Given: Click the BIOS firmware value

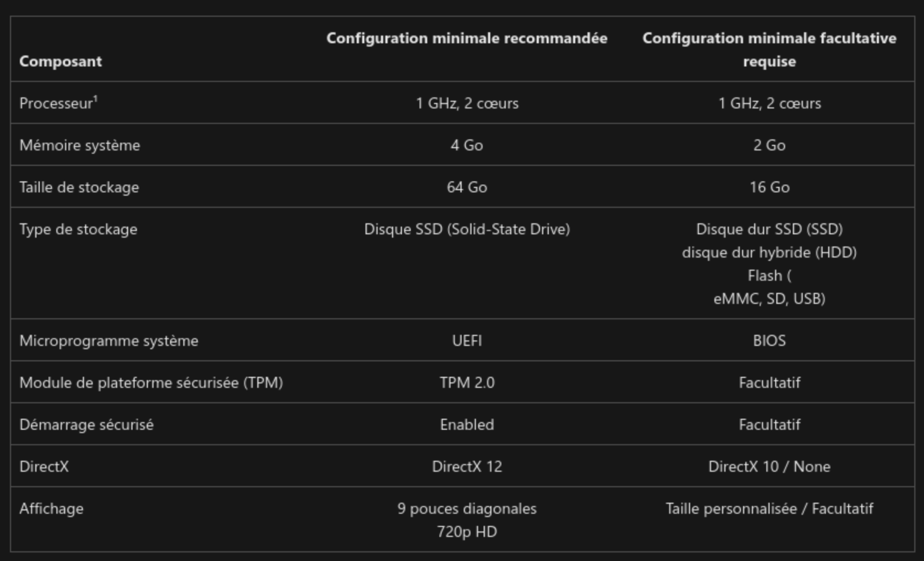Looking at the screenshot, I should tap(769, 341).
